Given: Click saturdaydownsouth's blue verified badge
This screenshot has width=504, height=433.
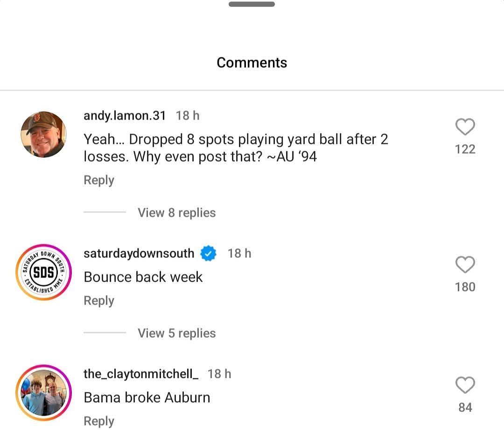Looking at the screenshot, I should click(209, 254).
